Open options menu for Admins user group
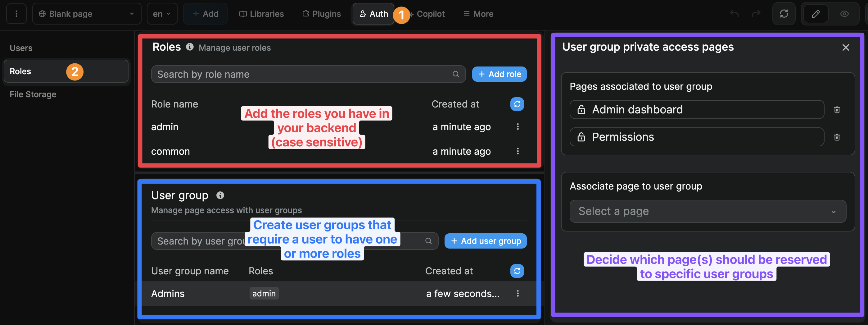868x325 pixels. point(518,293)
